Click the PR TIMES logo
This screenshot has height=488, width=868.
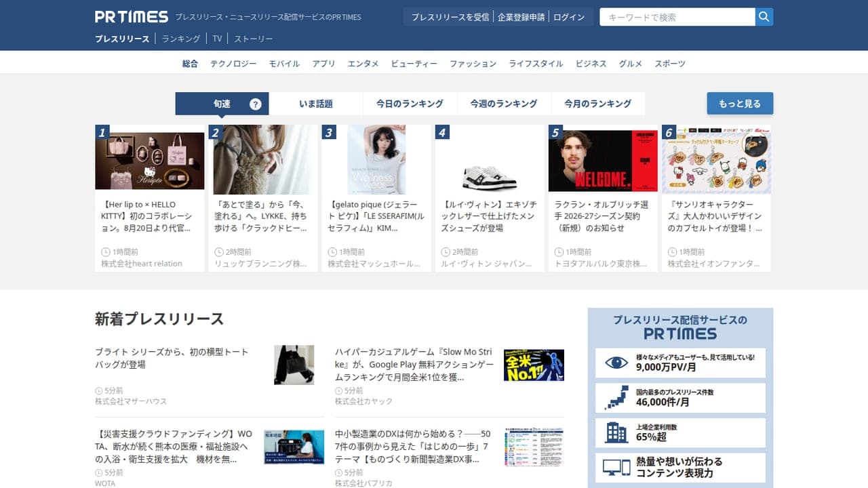point(132,17)
